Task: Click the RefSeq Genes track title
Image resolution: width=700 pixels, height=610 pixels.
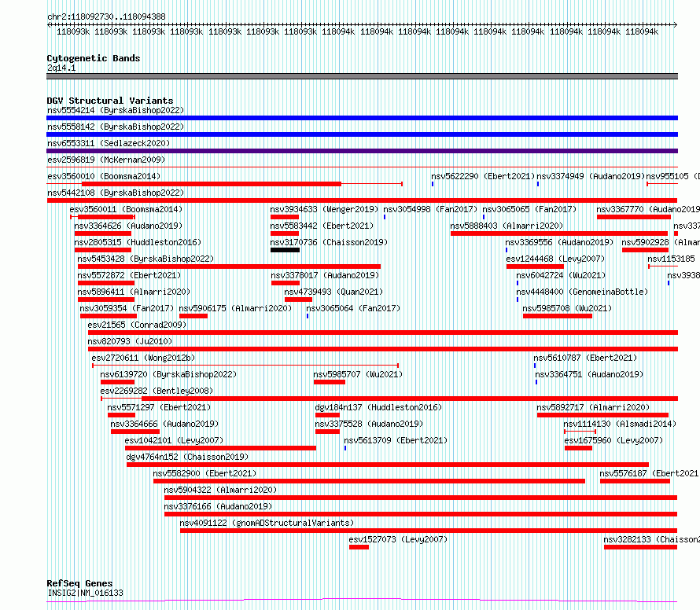Action: [79, 583]
